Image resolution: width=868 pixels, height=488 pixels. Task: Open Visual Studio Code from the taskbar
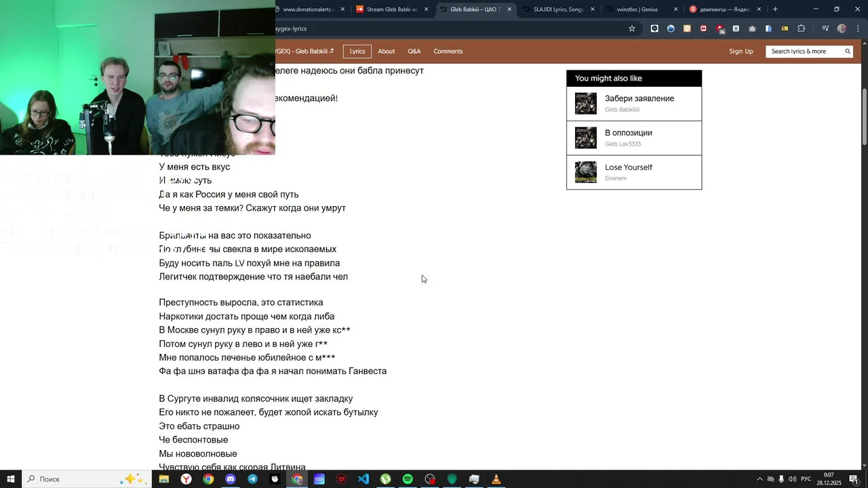tap(363, 479)
